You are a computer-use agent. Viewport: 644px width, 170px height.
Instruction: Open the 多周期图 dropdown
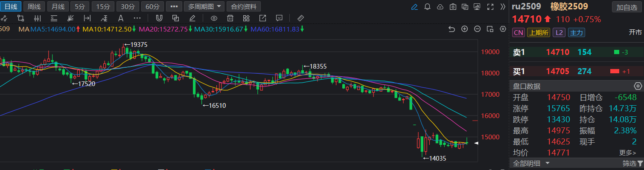204,6
